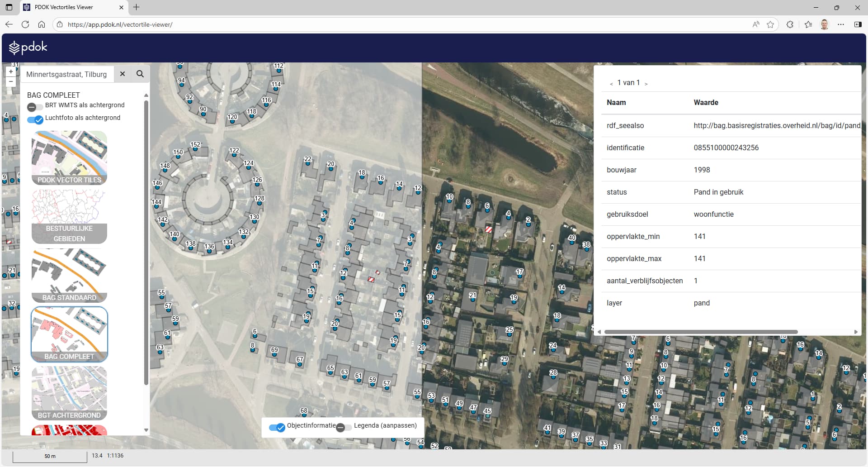Image resolution: width=868 pixels, height=467 pixels.
Task: Enable Legenda (aanpassen) toggle
Action: tap(344, 428)
